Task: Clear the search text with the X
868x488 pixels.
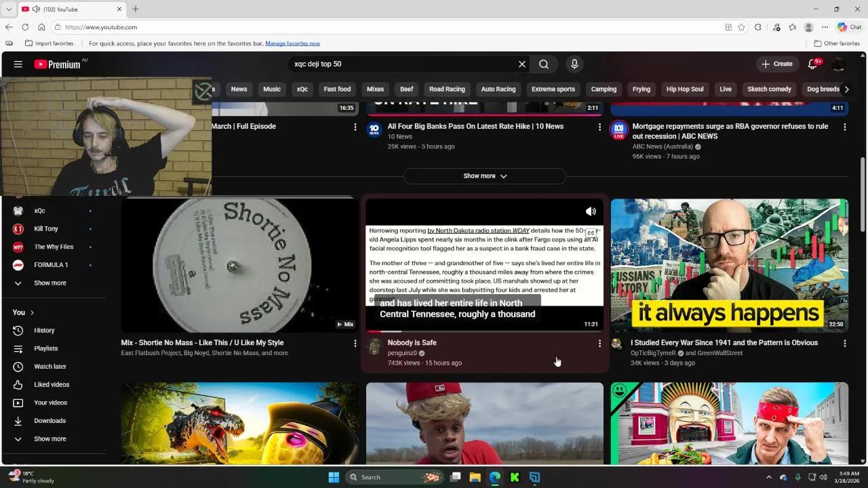Action: click(x=522, y=64)
